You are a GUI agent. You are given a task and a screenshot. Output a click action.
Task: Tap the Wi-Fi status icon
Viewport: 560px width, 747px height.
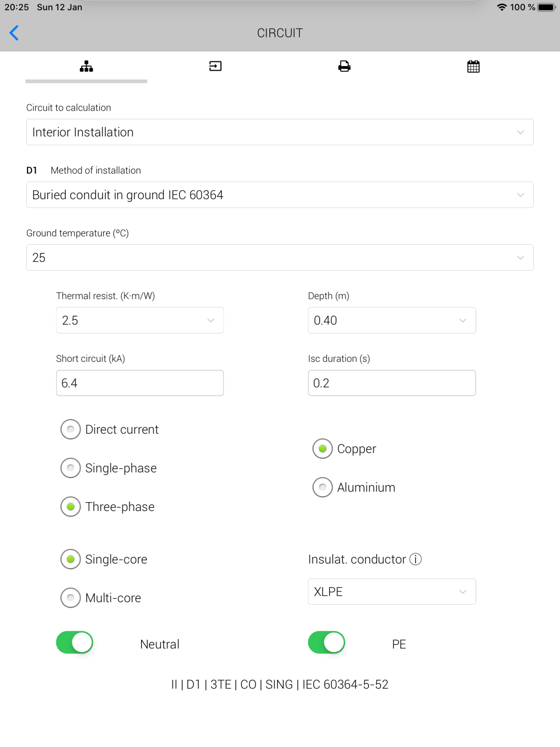pos(502,7)
